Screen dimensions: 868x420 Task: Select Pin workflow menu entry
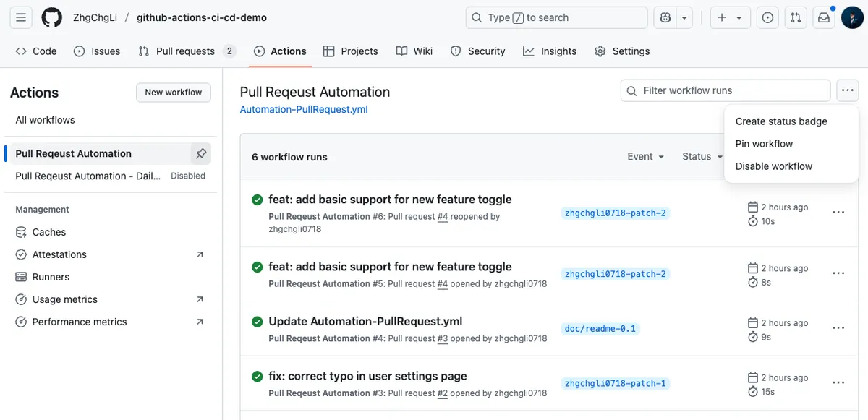pyautogui.click(x=764, y=144)
